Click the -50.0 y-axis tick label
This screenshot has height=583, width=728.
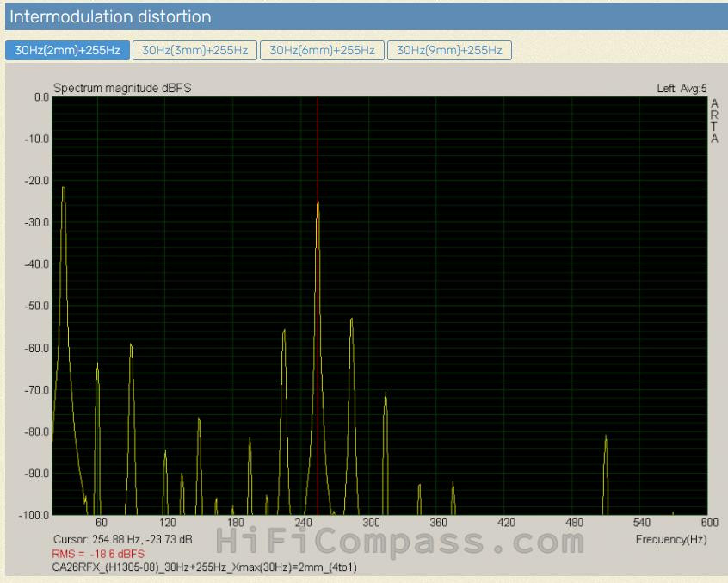tap(36, 306)
